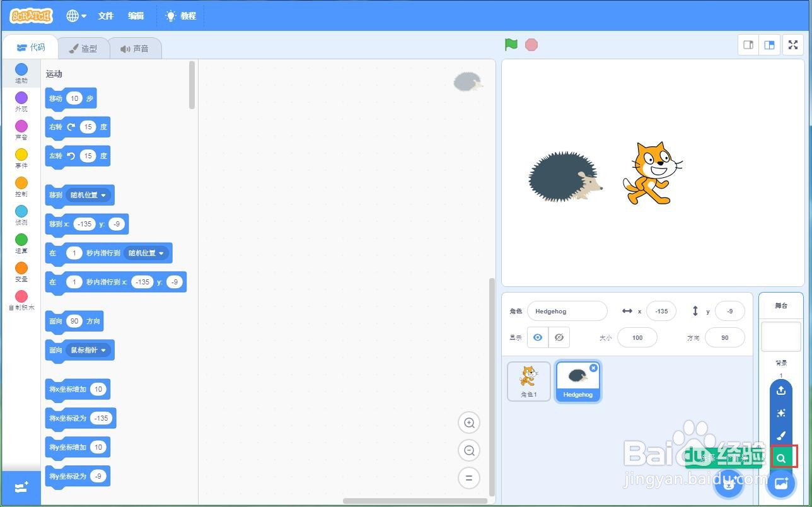The image size is (812, 507).
Task: Click the red stop button
Action: (x=531, y=45)
